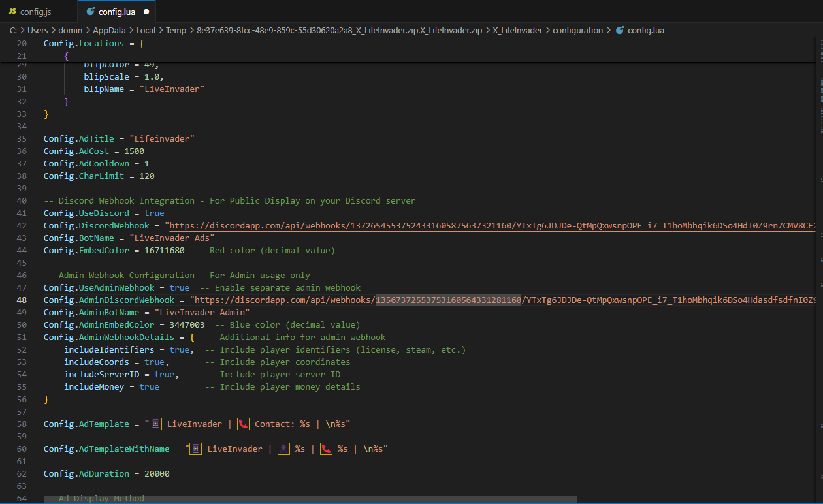This screenshot has width=823, height=504.
Task: Click the blipName string "LiveInvader" on line 31
Action: click(172, 89)
